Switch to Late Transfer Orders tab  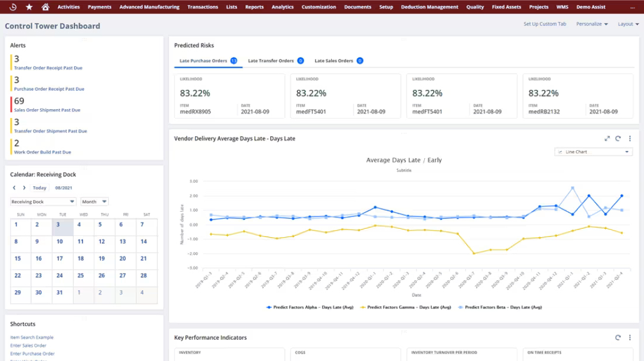pyautogui.click(x=271, y=61)
